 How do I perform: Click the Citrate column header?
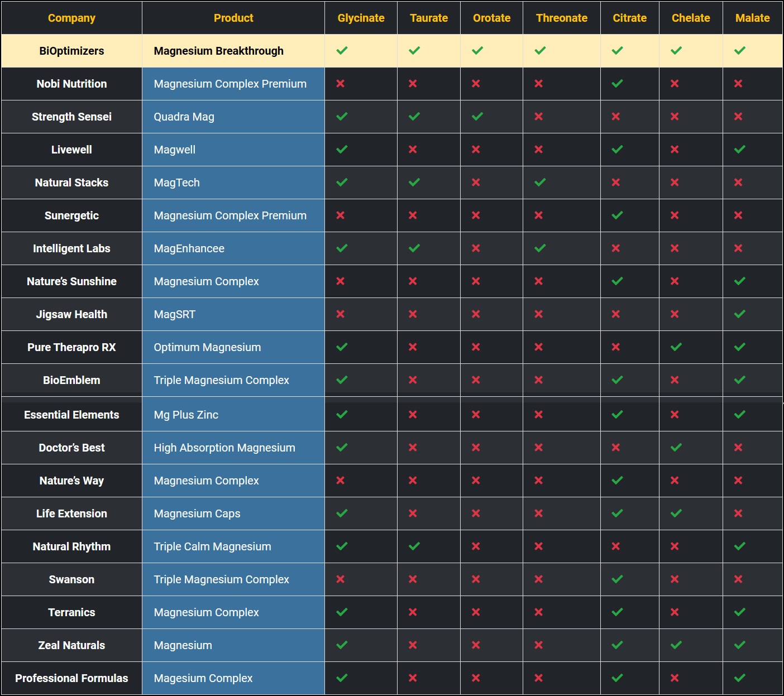pos(630,18)
